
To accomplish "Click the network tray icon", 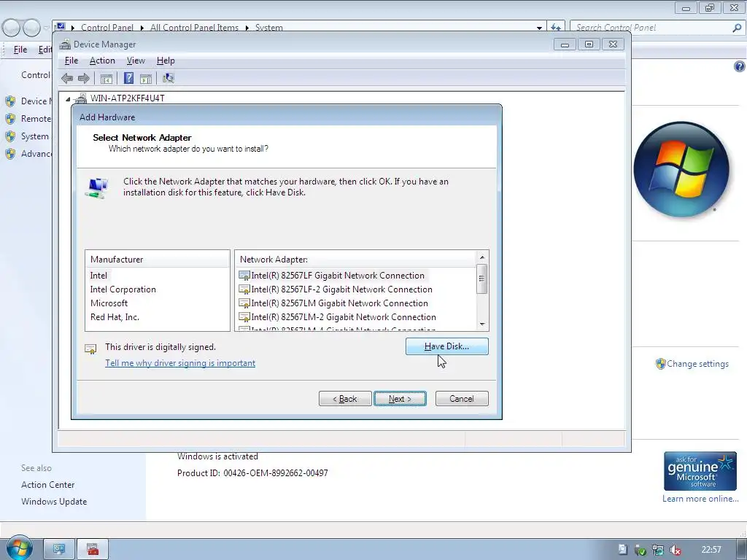I will point(658,550).
